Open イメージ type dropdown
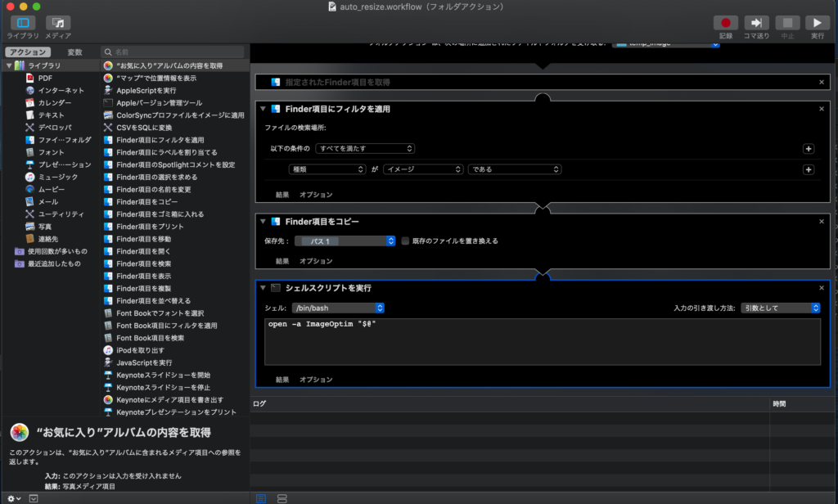Image resolution: width=838 pixels, height=504 pixels. pyautogui.click(x=423, y=169)
